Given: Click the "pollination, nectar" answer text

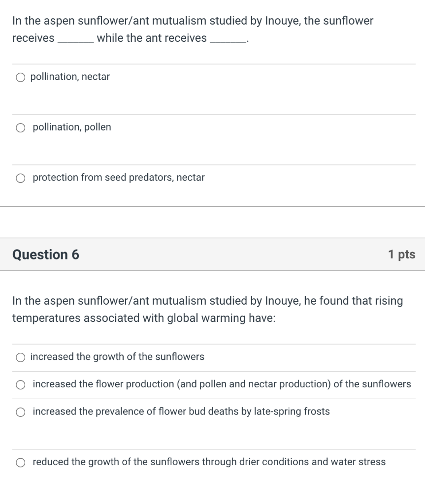Looking at the screenshot, I should (70, 77).
